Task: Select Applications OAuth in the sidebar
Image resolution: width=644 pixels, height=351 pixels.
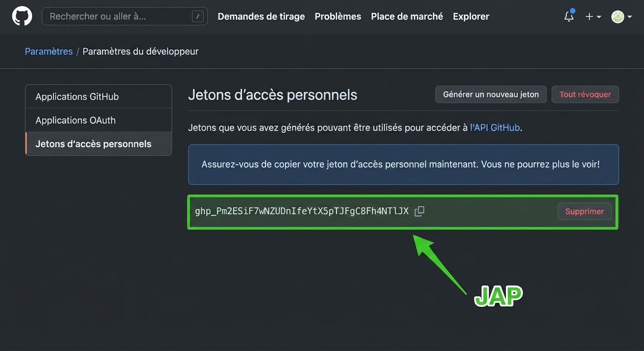Action: pos(99,120)
